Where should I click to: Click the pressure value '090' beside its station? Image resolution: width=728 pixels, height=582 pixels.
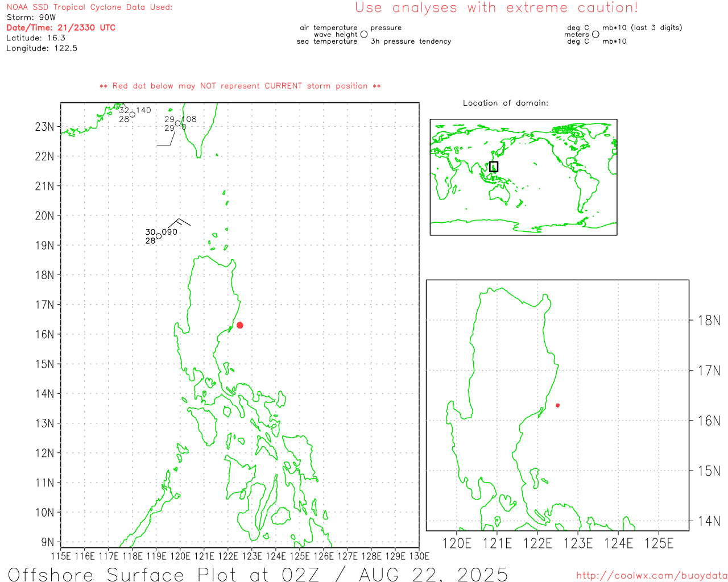[169, 232]
